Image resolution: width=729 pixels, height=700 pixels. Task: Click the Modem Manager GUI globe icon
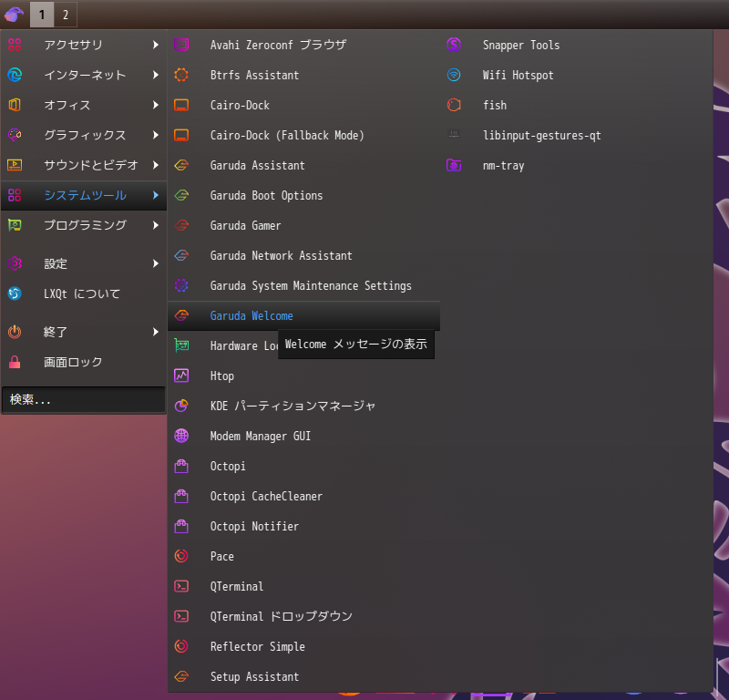181,436
